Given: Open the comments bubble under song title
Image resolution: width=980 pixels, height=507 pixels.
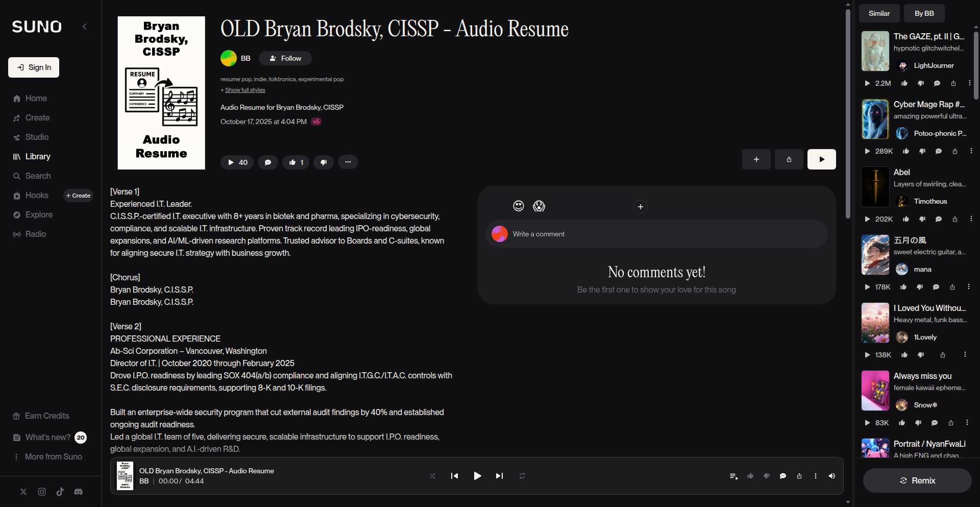Looking at the screenshot, I should pyautogui.click(x=268, y=162).
